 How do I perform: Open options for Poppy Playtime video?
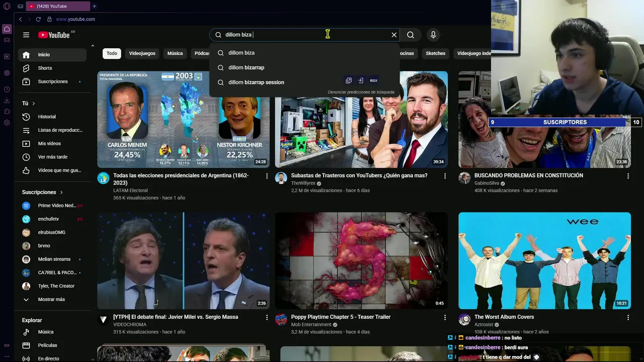pos(445,317)
